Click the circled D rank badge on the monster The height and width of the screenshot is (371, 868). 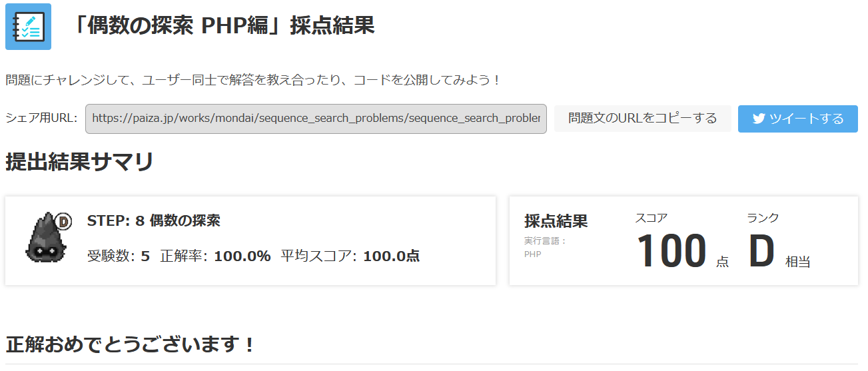64,221
